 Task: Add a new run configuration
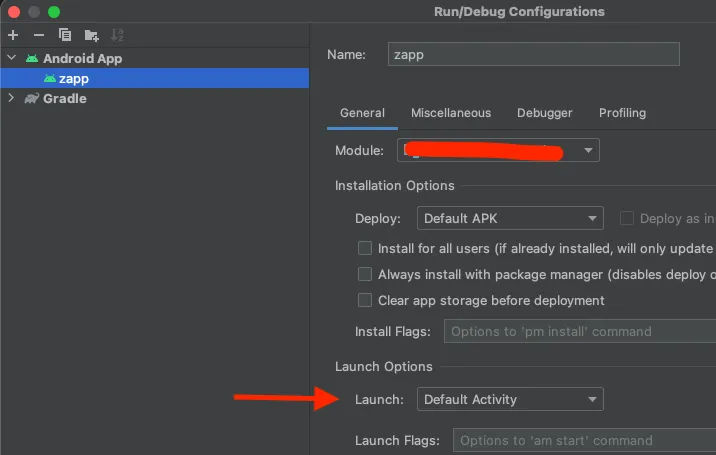click(x=13, y=36)
